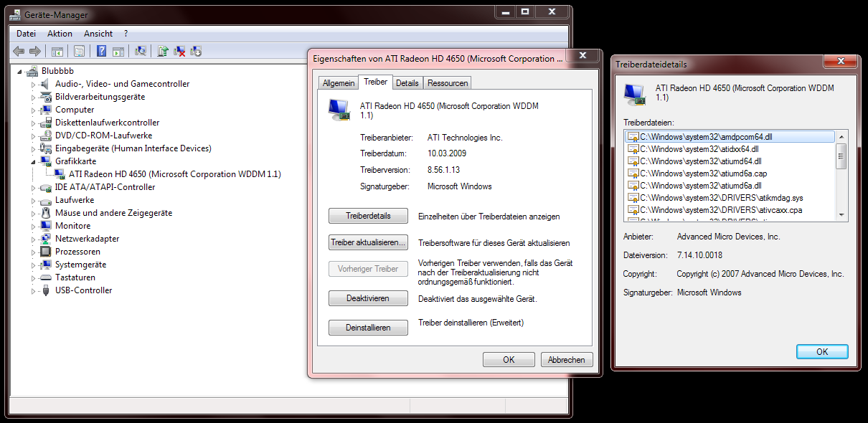
Task: Switch to the Ressourcen tab
Action: pos(448,83)
